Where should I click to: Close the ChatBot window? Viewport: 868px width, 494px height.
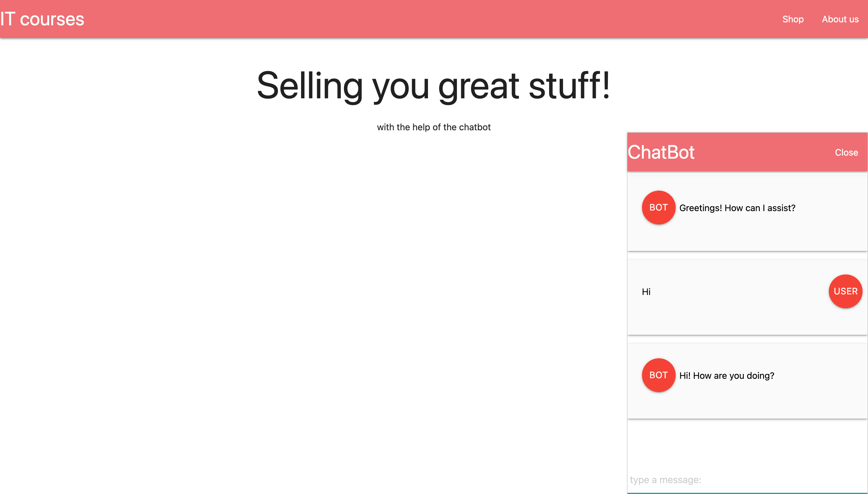pyautogui.click(x=847, y=152)
